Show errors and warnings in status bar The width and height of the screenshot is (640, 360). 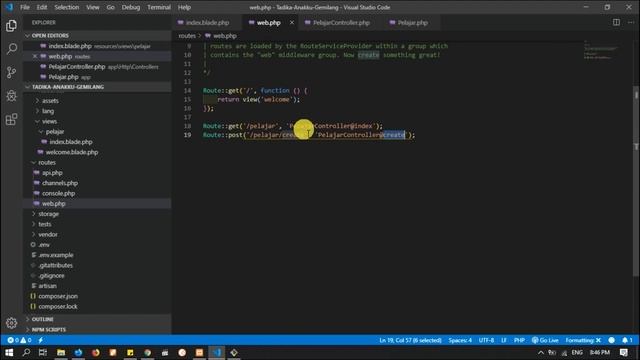coord(19,340)
